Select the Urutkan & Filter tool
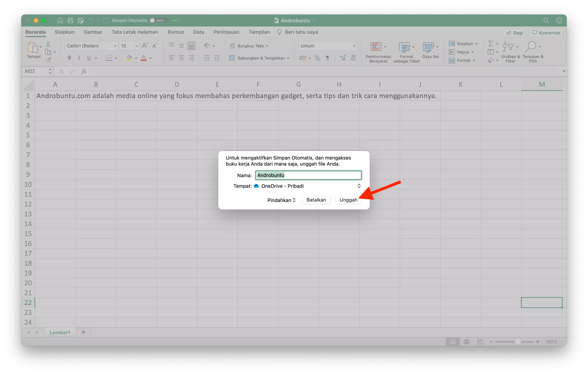 tap(510, 52)
